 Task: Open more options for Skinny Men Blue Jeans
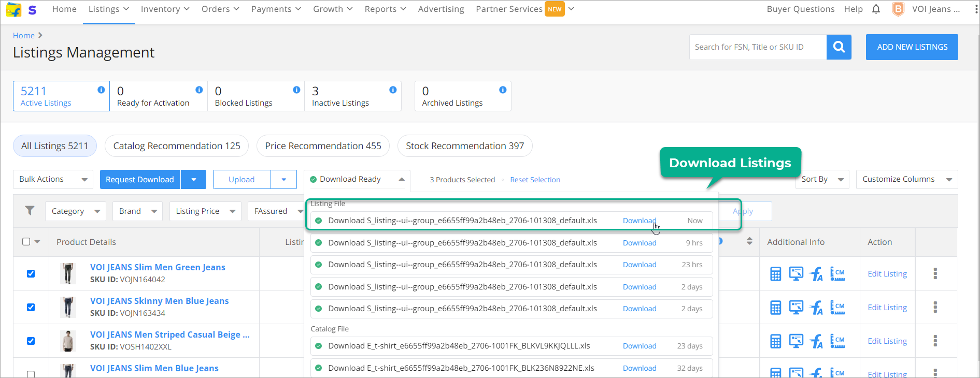(x=935, y=307)
